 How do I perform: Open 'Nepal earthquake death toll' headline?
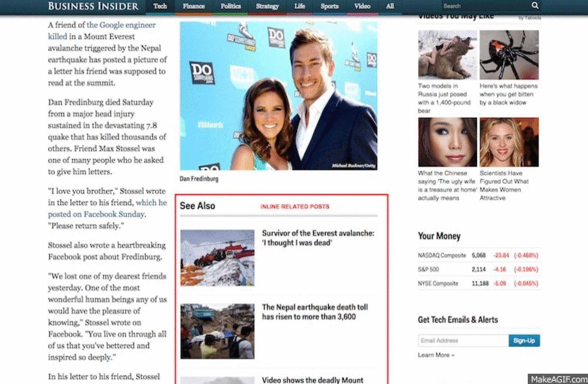pyautogui.click(x=315, y=312)
